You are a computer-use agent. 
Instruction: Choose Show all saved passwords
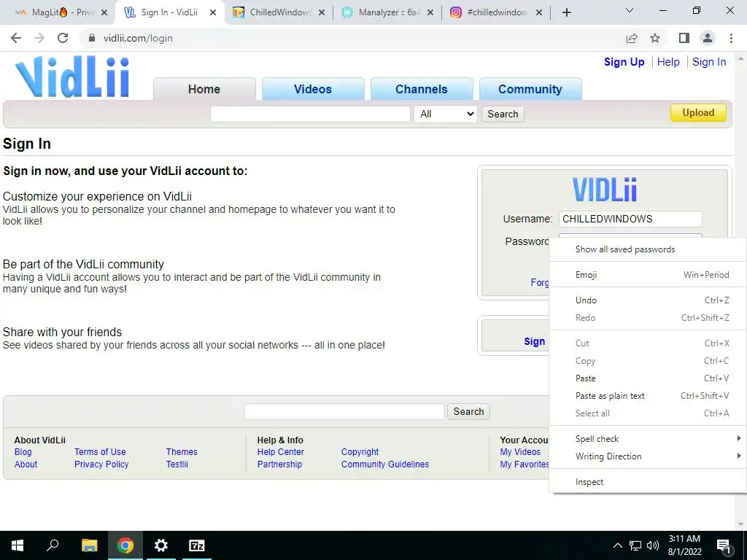[x=649, y=249]
